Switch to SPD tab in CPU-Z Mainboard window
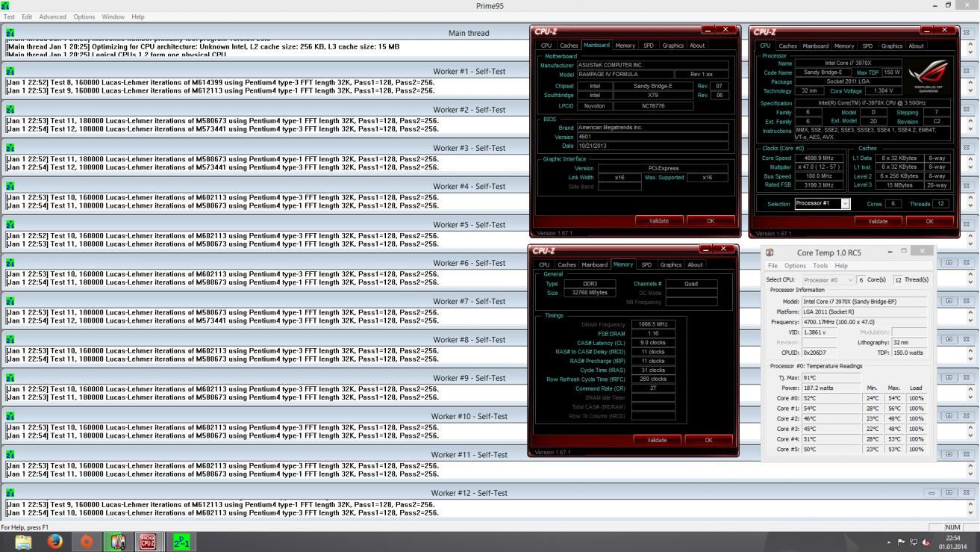This screenshot has width=980, height=552. point(649,46)
